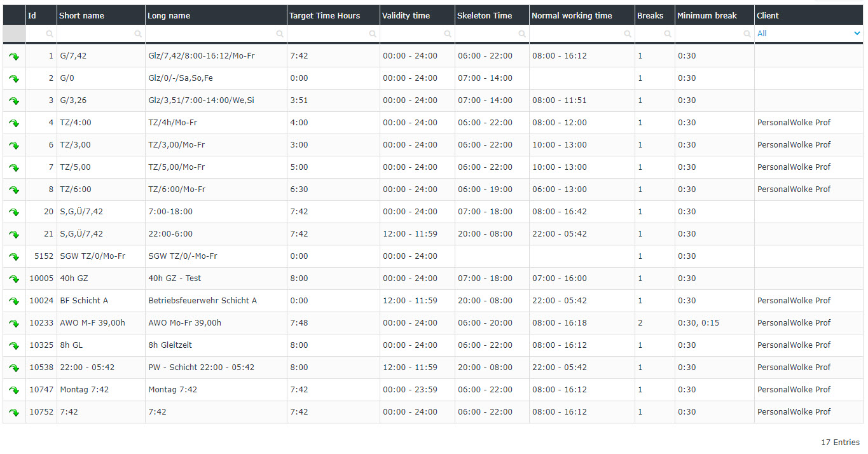Open the G/3,26 row arrow icon
This screenshot has height=454, width=868.
[x=14, y=101]
